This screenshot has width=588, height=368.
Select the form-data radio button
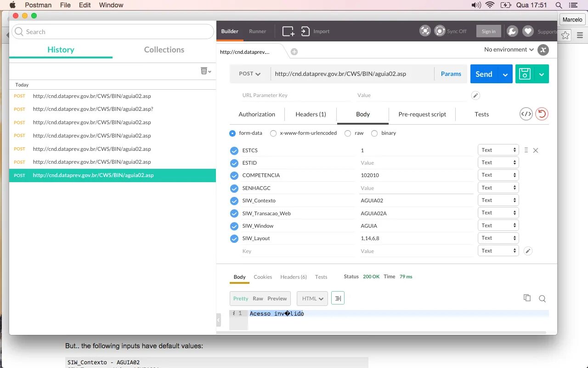coord(232,133)
